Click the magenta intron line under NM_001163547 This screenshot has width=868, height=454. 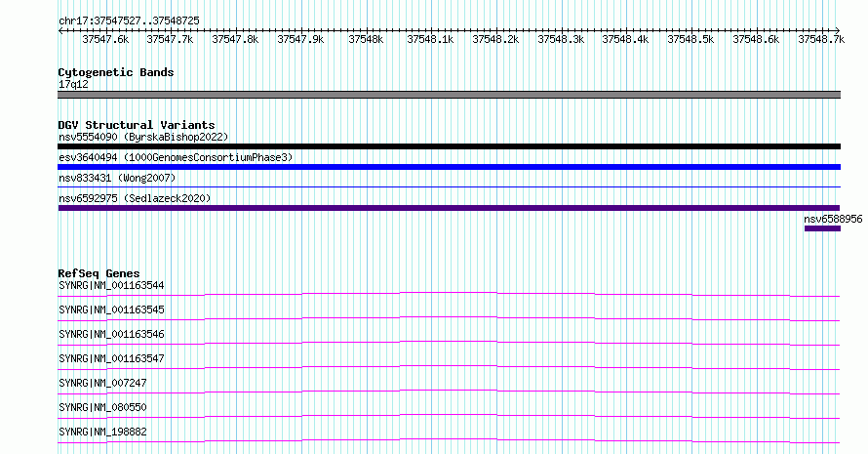[x=449, y=365]
